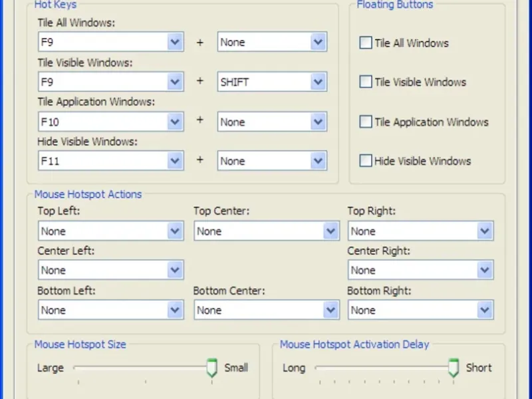
Task: Expand the SHIFT modifier dropdown
Action: (318, 82)
